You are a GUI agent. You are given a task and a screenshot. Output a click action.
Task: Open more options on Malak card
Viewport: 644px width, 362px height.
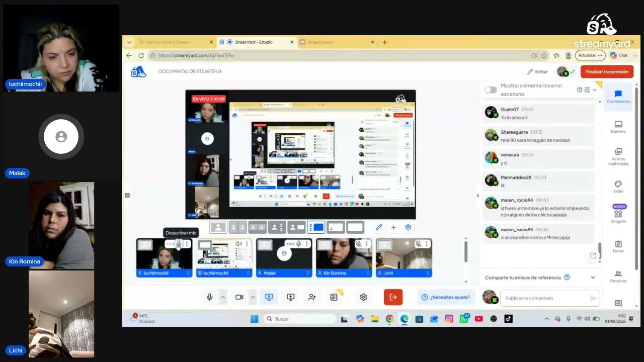(x=306, y=244)
